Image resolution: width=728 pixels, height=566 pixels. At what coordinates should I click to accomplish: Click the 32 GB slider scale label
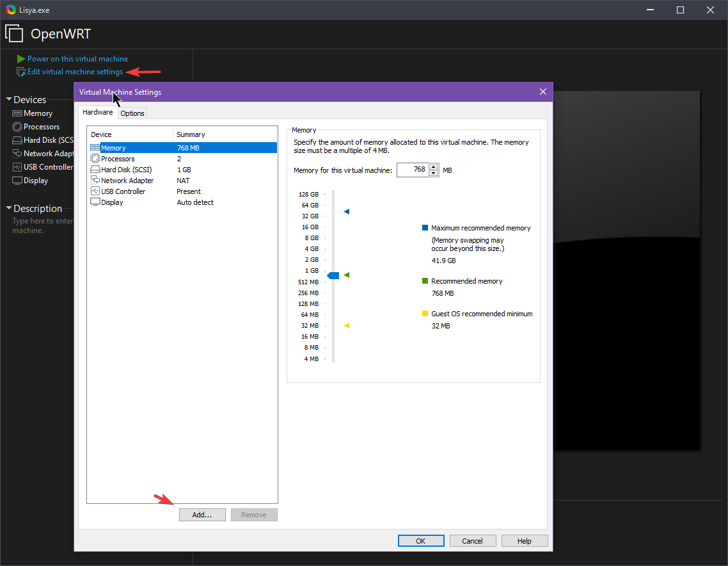[310, 216]
